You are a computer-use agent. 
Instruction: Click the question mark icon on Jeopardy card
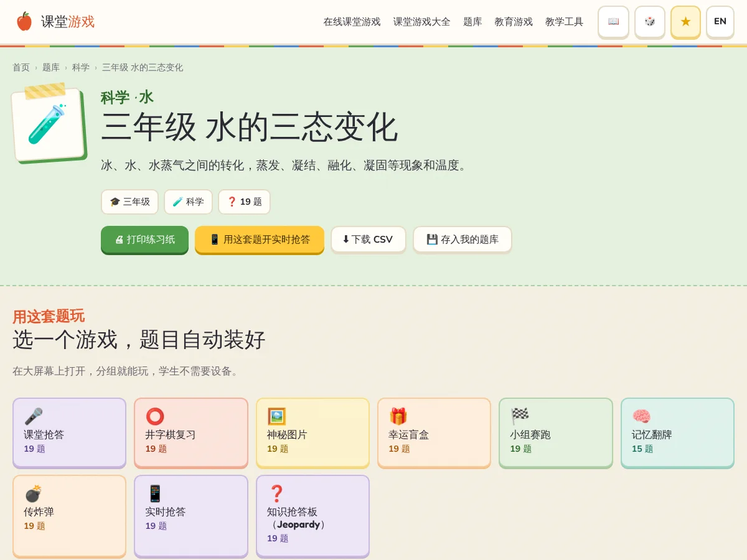276,493
